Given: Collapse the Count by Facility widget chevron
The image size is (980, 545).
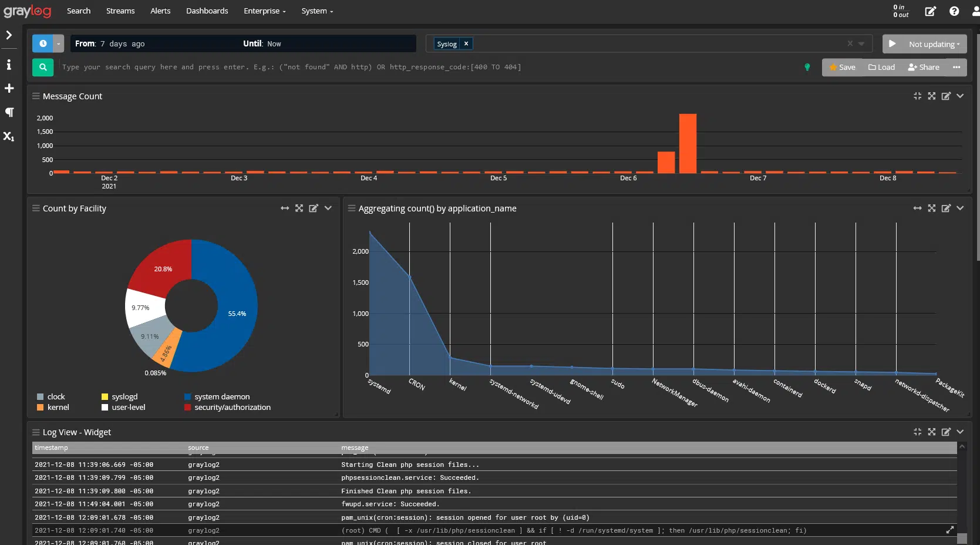Looking at the screenshot, I should point(328,208).
